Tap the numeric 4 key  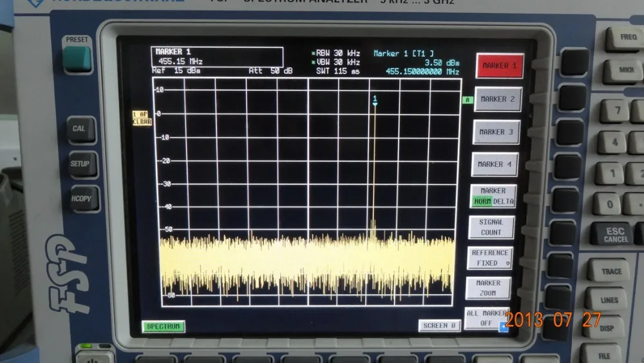tap(612, 142)
